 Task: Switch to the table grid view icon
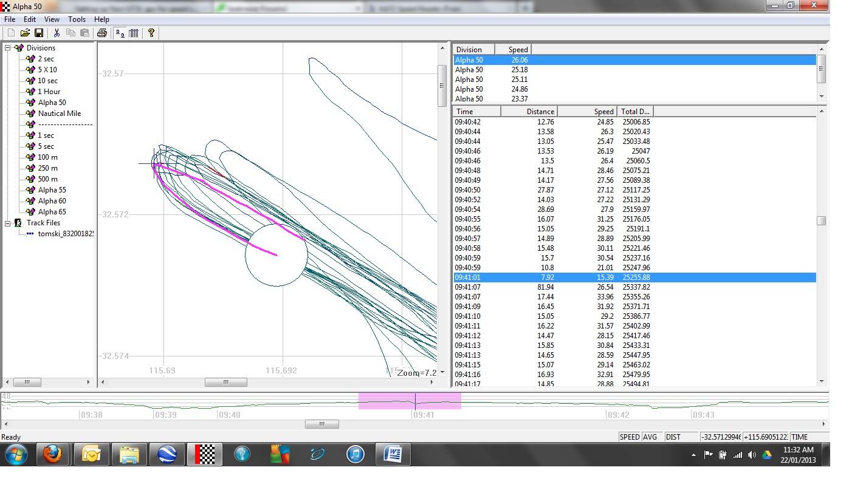coord(134,33)
